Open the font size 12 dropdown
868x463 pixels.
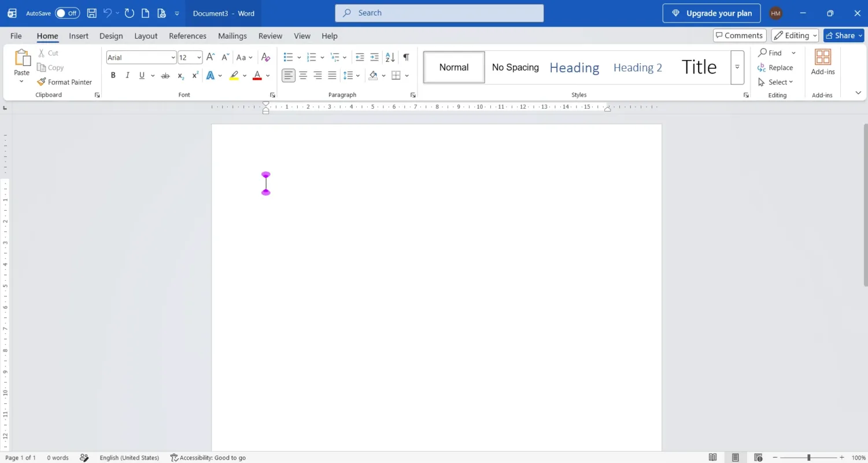tap(199, 57)
